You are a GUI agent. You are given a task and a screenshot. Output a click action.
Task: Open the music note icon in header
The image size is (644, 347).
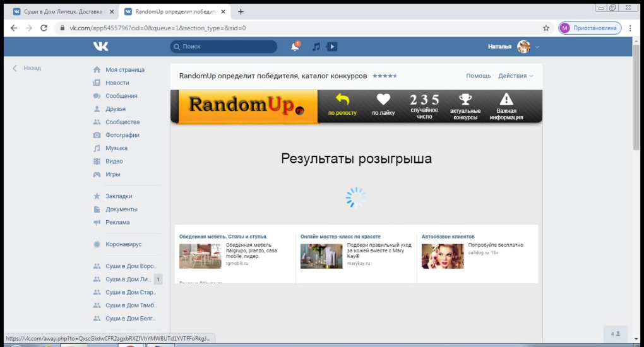coord(316,47)
